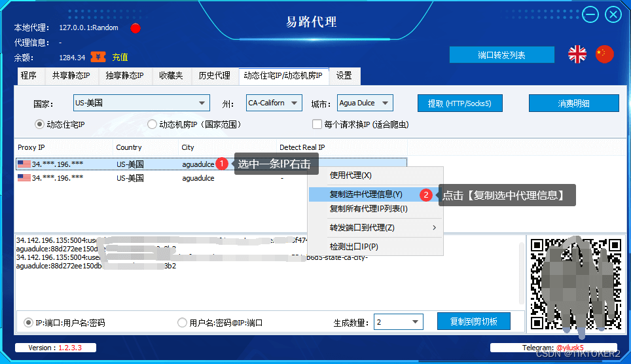Choose 使用代理(X) from context menu
This screenshot has width=631, height=364.
pyautogui.click(x=376, y=175)
